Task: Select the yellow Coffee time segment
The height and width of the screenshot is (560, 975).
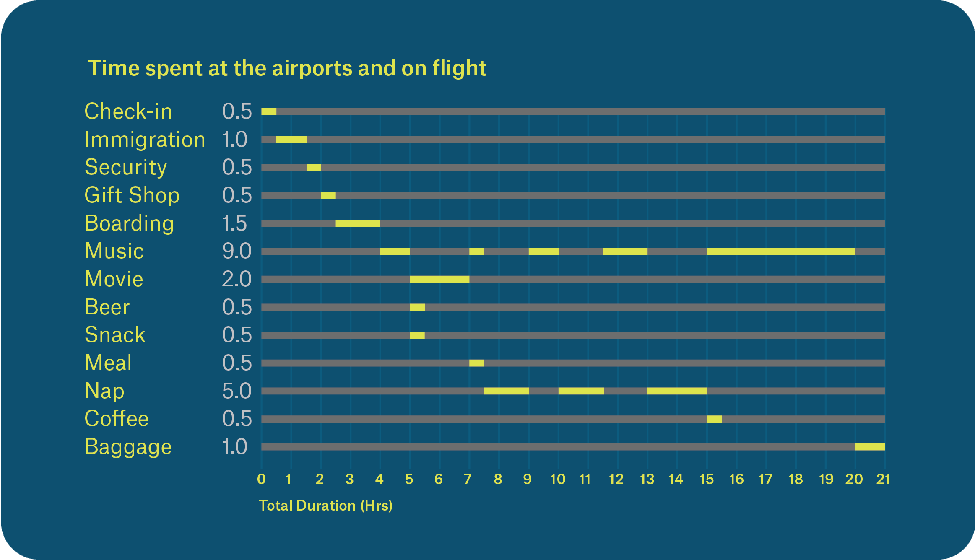Action: click(714, 419)
